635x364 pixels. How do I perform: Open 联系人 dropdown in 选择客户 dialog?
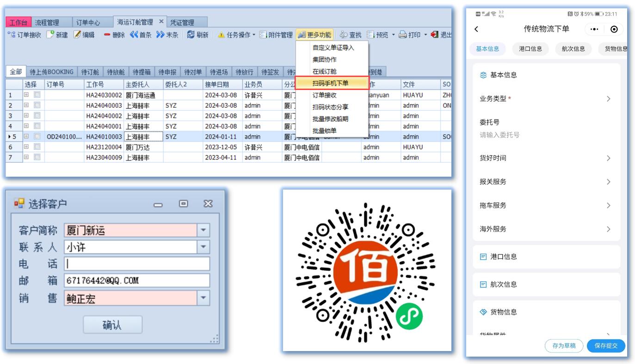coord(203,247)
